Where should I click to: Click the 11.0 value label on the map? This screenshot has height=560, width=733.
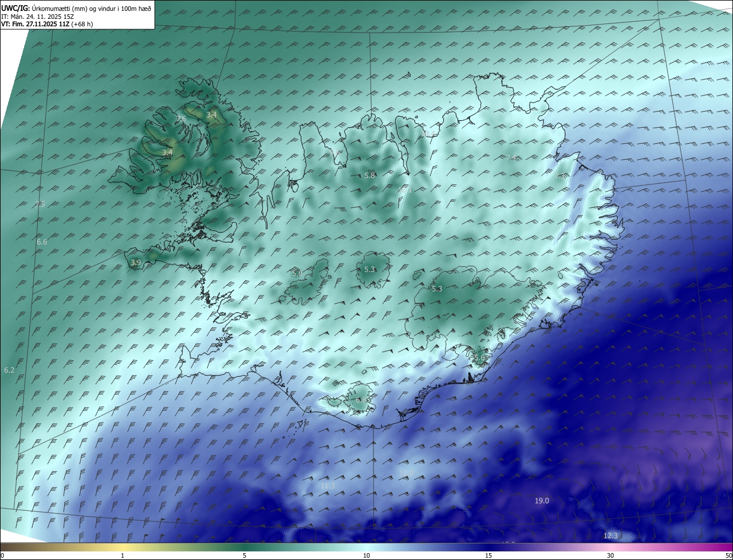point(406,473)
